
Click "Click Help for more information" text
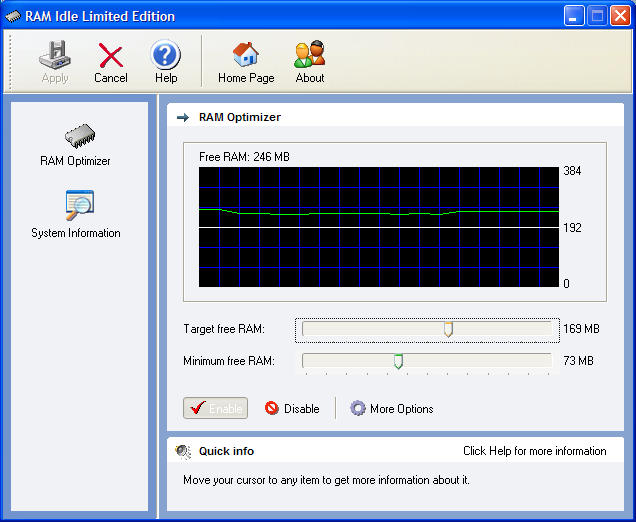(x=535, y=451)
